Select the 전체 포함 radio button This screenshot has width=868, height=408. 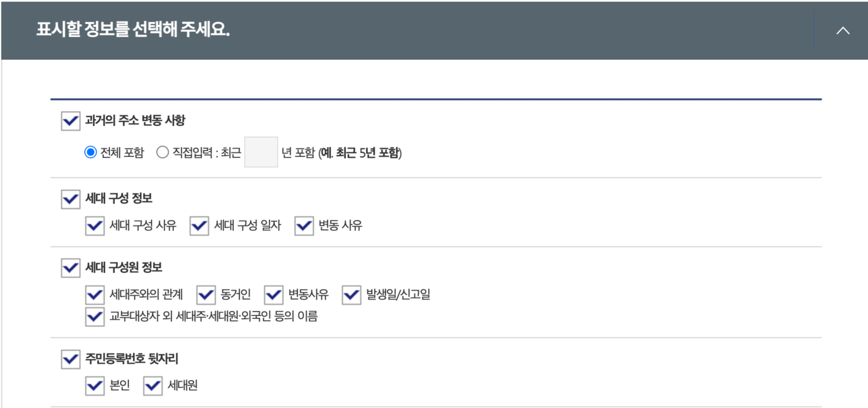[91, 153]
